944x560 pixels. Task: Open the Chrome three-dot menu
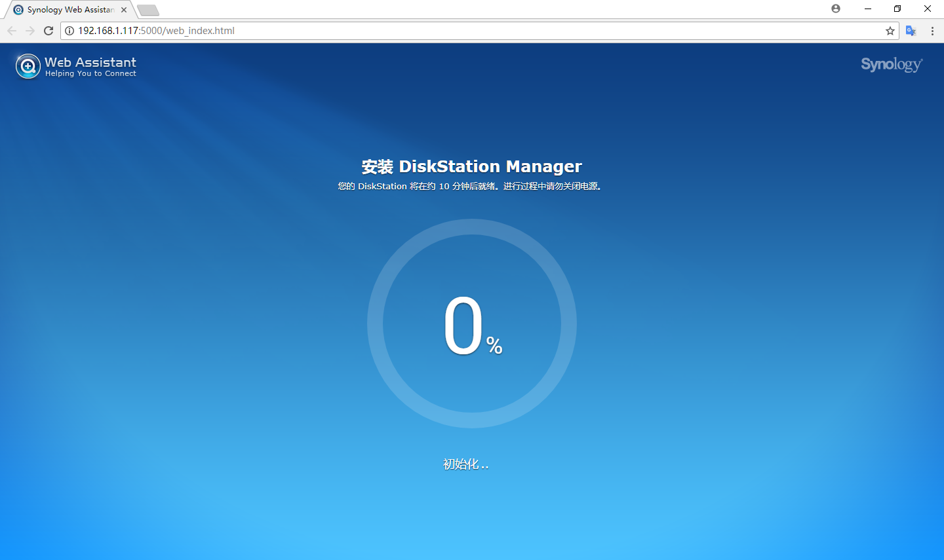[932, 31]
